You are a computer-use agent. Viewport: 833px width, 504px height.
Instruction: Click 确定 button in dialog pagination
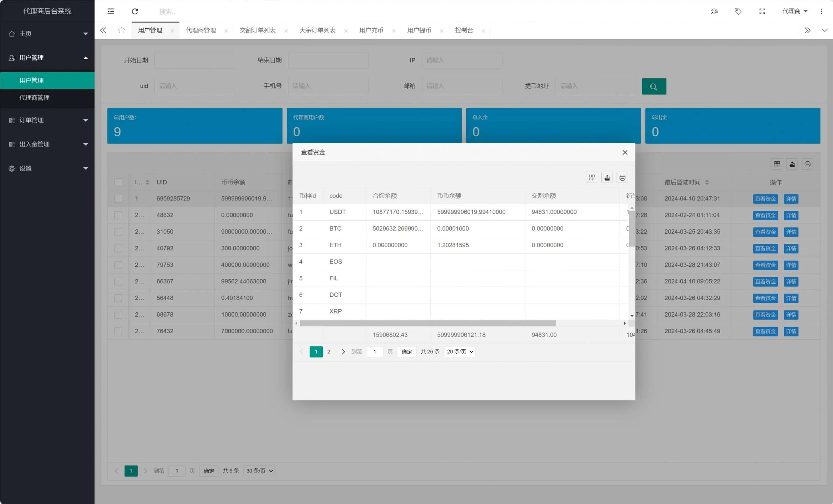[406, 351]
